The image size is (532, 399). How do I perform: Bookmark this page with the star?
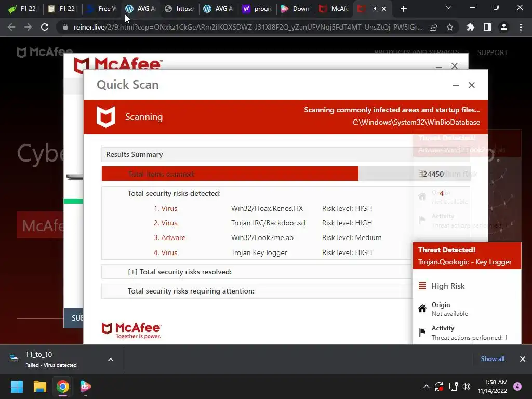[x=450, y=28]
